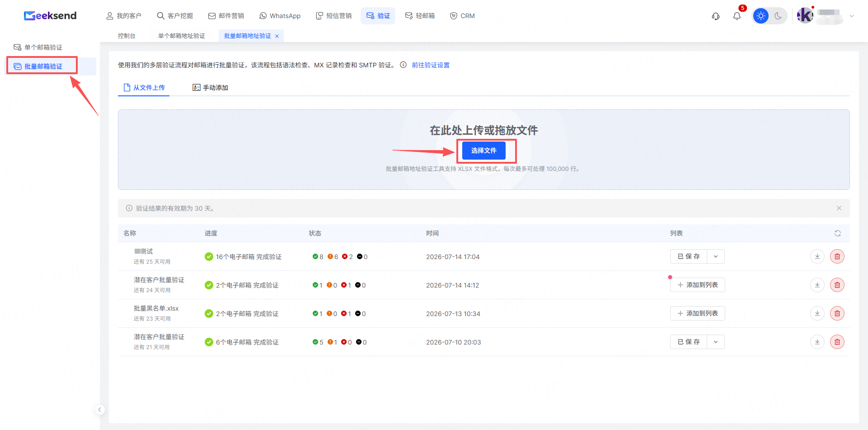Download results of 2026-07-14 14:12 row
Image resolution: width=868 pixels, height=430 pixels.
[x=817, y=285]
